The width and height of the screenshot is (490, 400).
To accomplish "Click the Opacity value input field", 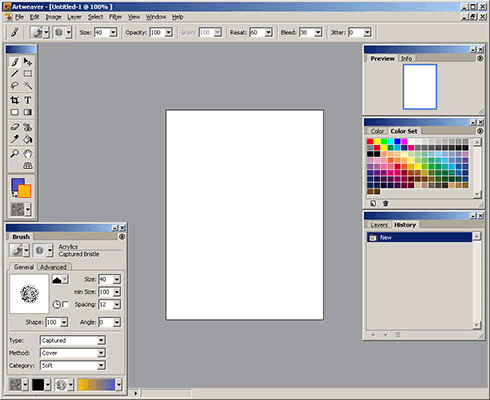I will click(x=157, y=32).
